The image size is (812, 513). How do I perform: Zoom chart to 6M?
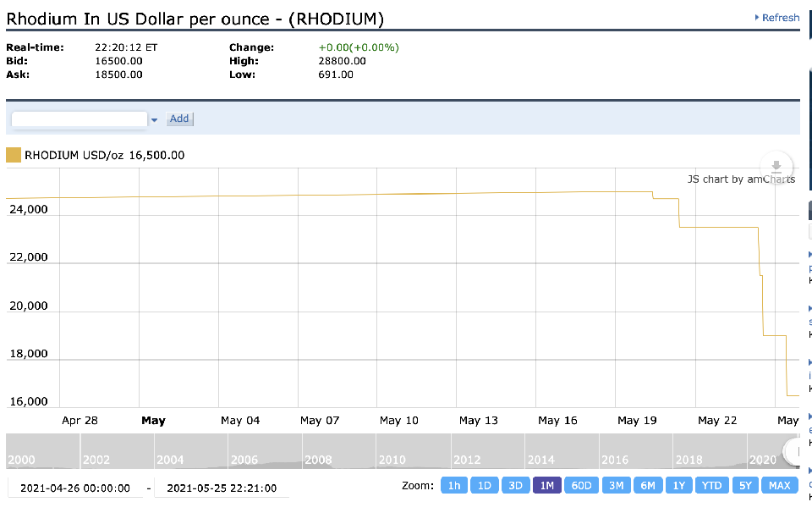click(x=648, y=485)
